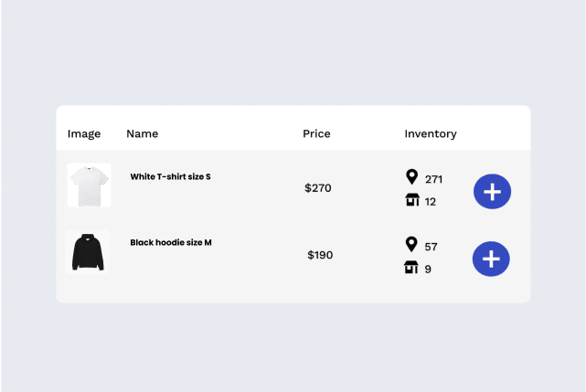
Task: Sort by the Name column header
Action: point(142,133)
